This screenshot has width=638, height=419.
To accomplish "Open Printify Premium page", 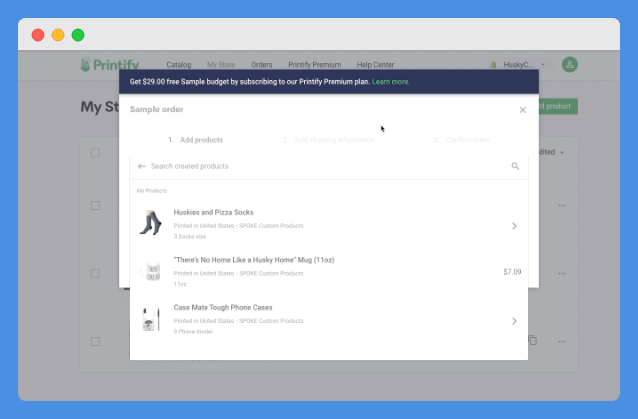I will [315, 65].
